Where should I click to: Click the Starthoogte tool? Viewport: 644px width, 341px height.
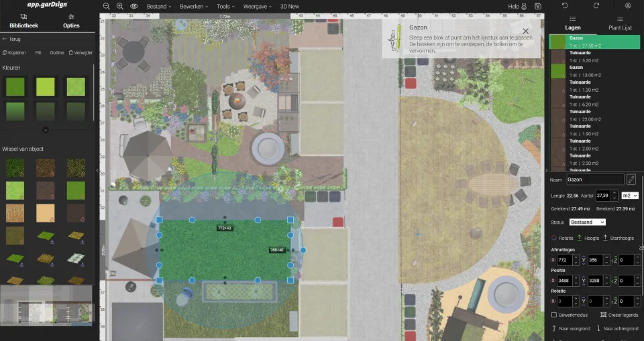pos(618,238)
